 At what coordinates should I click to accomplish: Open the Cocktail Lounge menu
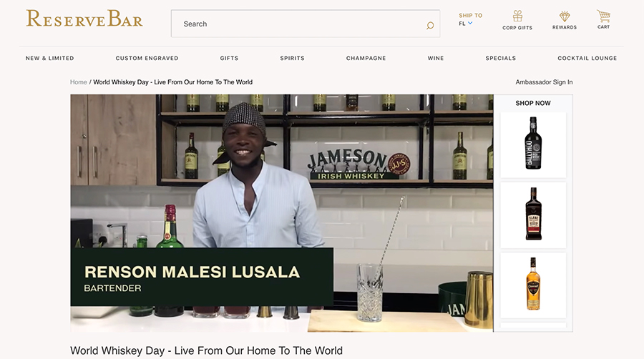[x=587, y=58]
